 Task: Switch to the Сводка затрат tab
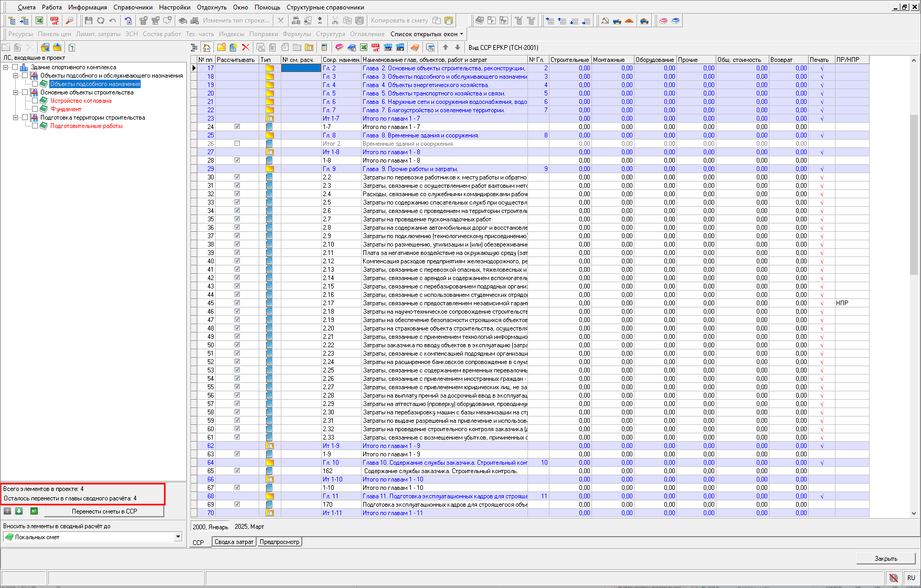coord(234,542)
